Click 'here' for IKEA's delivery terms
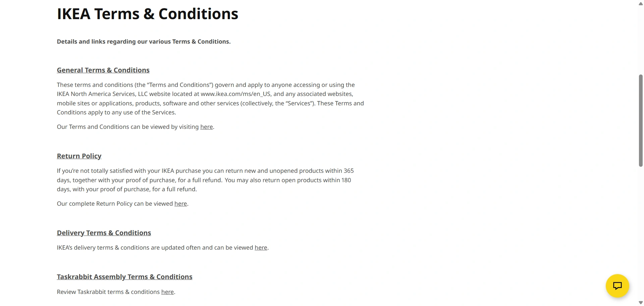 point(261,248)
